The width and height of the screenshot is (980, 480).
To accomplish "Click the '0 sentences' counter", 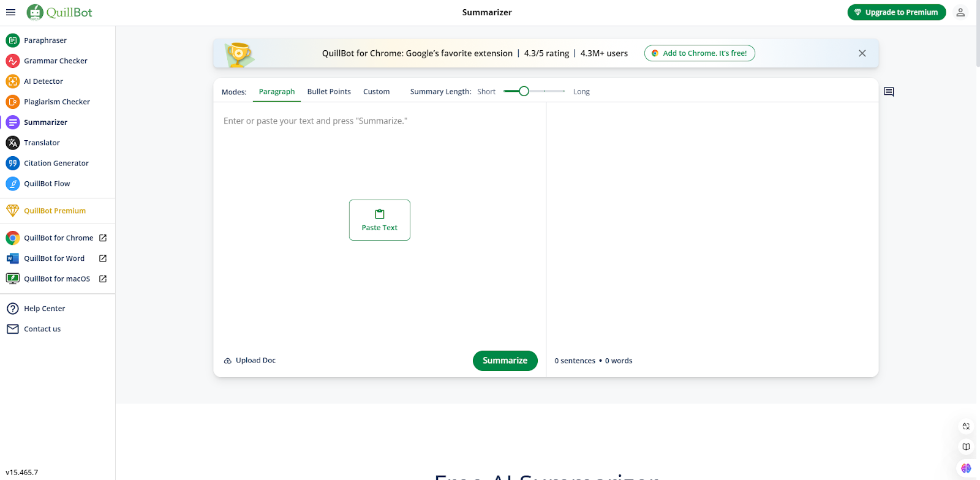I will coord(575,361).
